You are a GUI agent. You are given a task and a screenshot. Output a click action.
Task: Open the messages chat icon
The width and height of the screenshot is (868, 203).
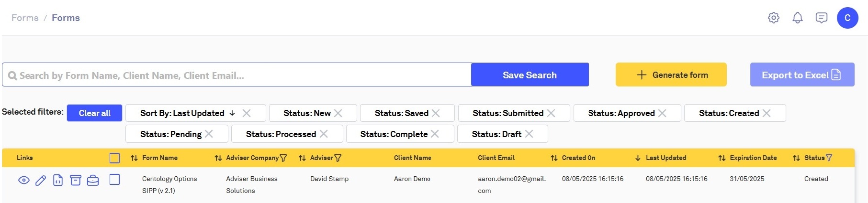[x=822, y=18]
